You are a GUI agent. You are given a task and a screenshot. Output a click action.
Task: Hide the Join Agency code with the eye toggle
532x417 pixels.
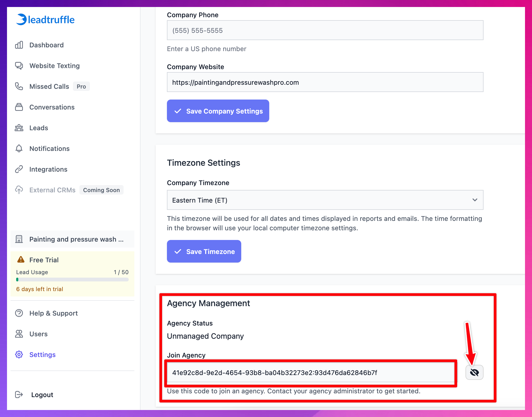(474, 373)
